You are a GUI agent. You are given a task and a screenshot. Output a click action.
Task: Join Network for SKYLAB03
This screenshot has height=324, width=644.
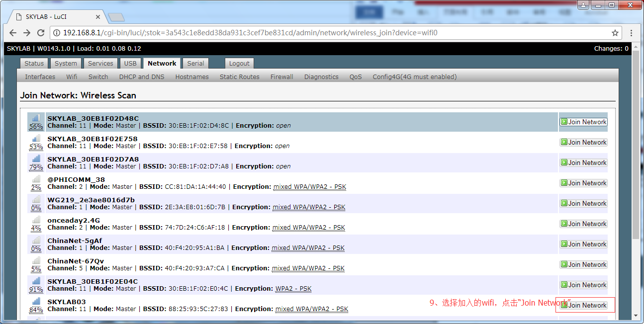583,305
